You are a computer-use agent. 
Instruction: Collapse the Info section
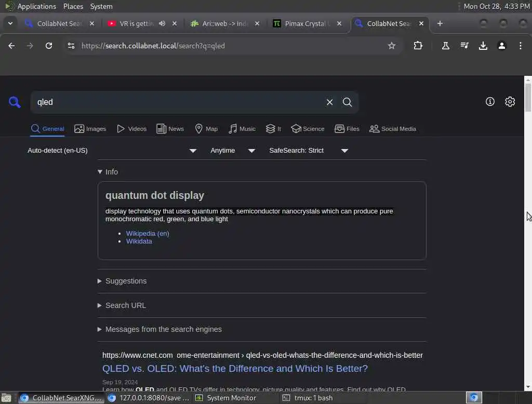coord(108,172)
